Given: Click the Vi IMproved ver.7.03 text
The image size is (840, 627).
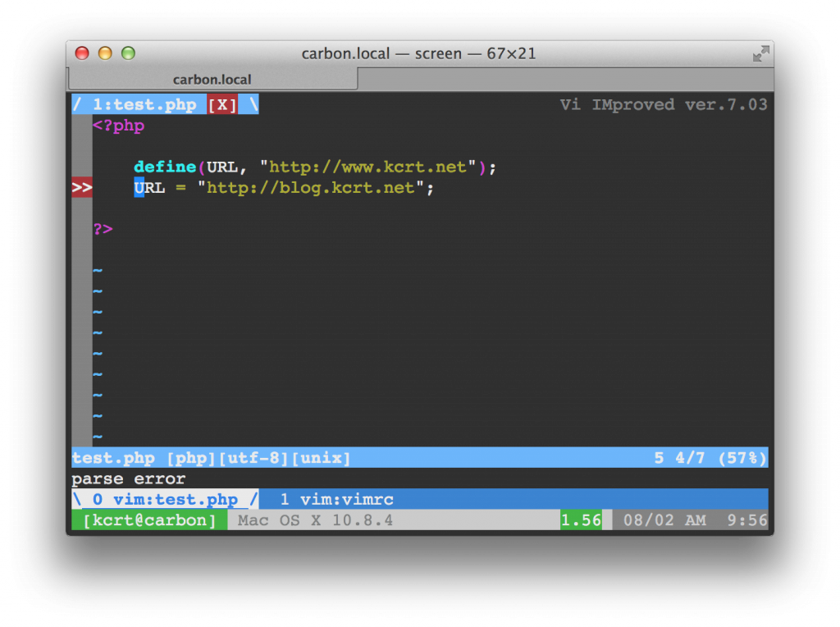Looking at the screenshot, I should 664,104.
